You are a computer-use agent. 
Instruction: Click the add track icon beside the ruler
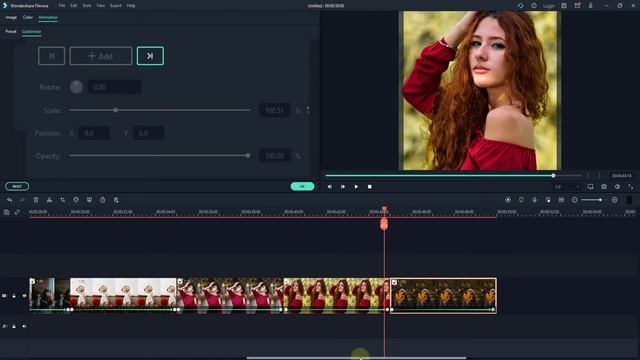click(x=6, y=212)
